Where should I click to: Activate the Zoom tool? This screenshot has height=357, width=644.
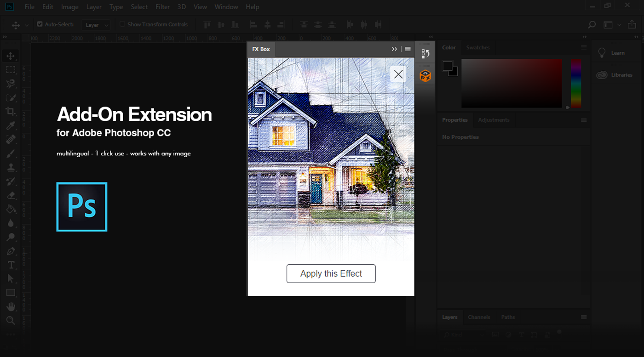10,320
